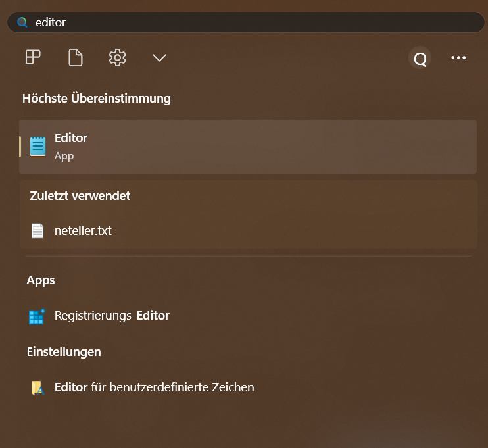Viewport: 488px width, 448px height.
Task: Select the Höchste Übereinstimmung heading
Action: point(97,99)
